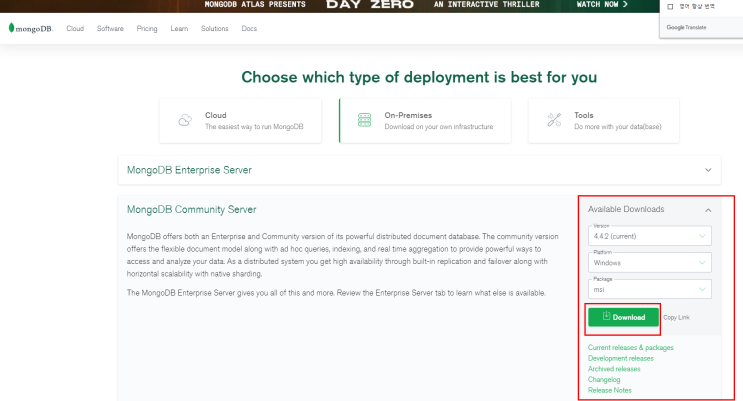Click Copy Link next to Download

click(x=676, y=318)
